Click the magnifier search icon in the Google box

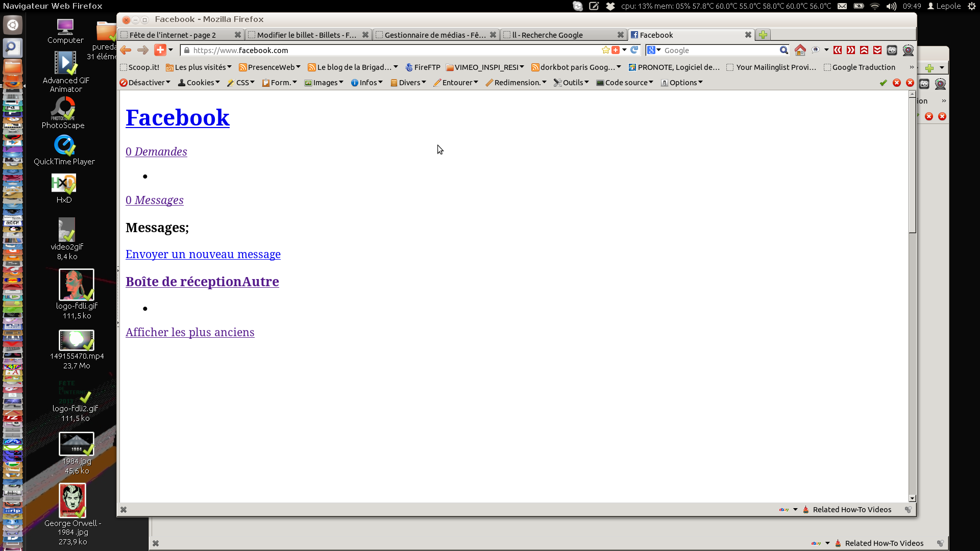tap(783, 50)
